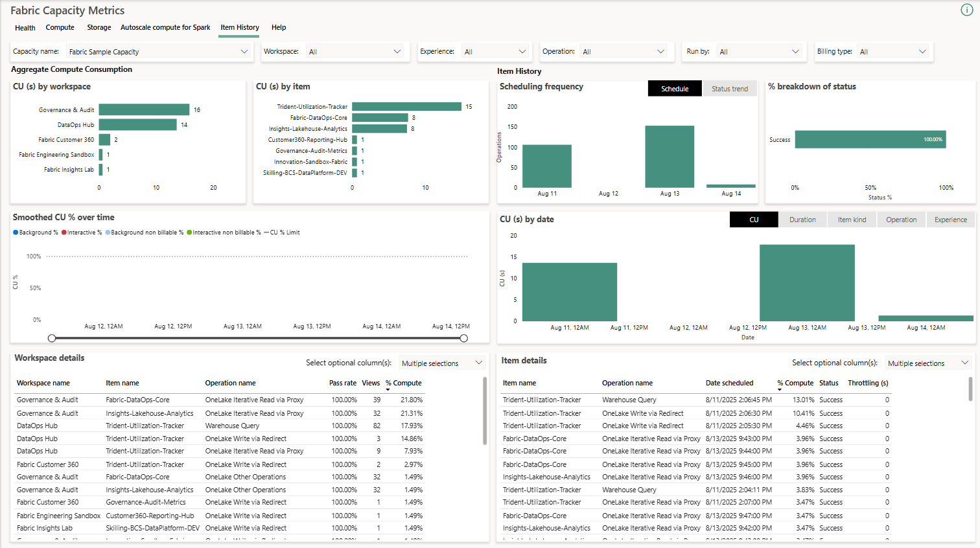Image resolution: width=980 pixels, height=548 pixels.
Task: Open the information icon
Action: pos(967,10)
